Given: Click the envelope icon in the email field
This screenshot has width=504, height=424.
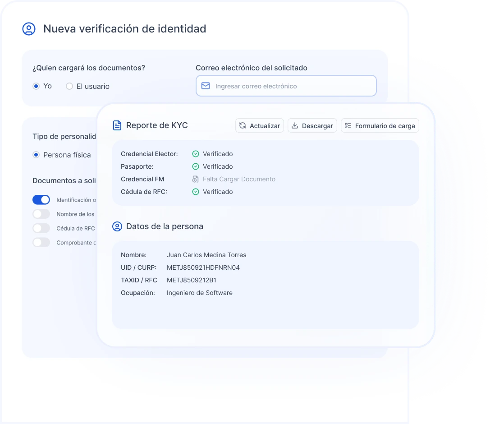Looking at the screenshot, I should [206, 85].
